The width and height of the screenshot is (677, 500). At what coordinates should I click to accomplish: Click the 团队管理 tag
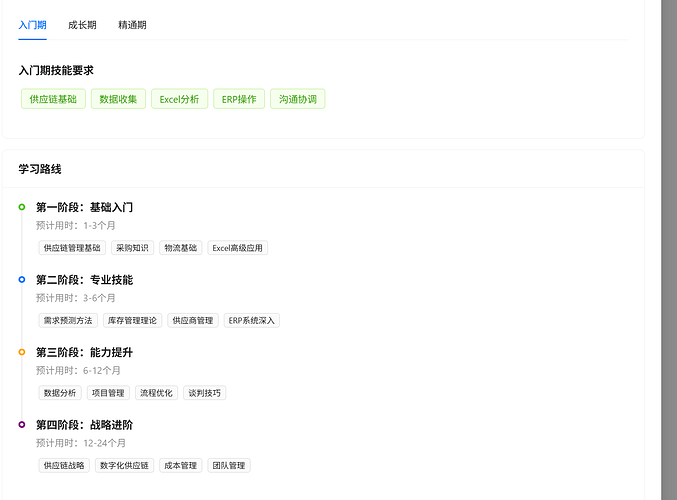[228, 466]
